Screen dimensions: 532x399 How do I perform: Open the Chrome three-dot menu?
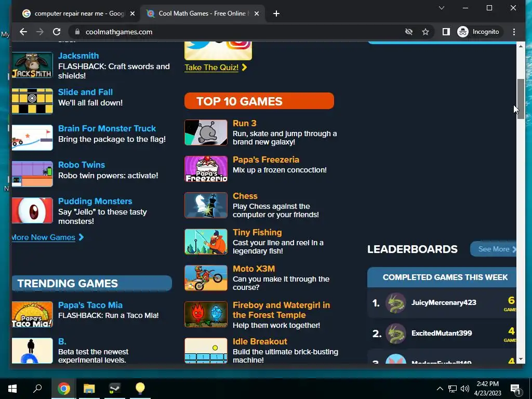pos(514,32)
